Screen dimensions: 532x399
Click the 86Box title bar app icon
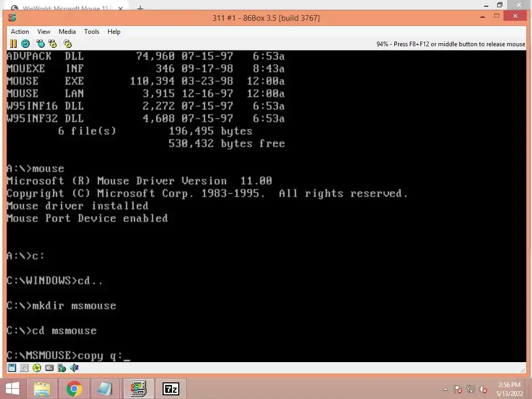[12, 18]
